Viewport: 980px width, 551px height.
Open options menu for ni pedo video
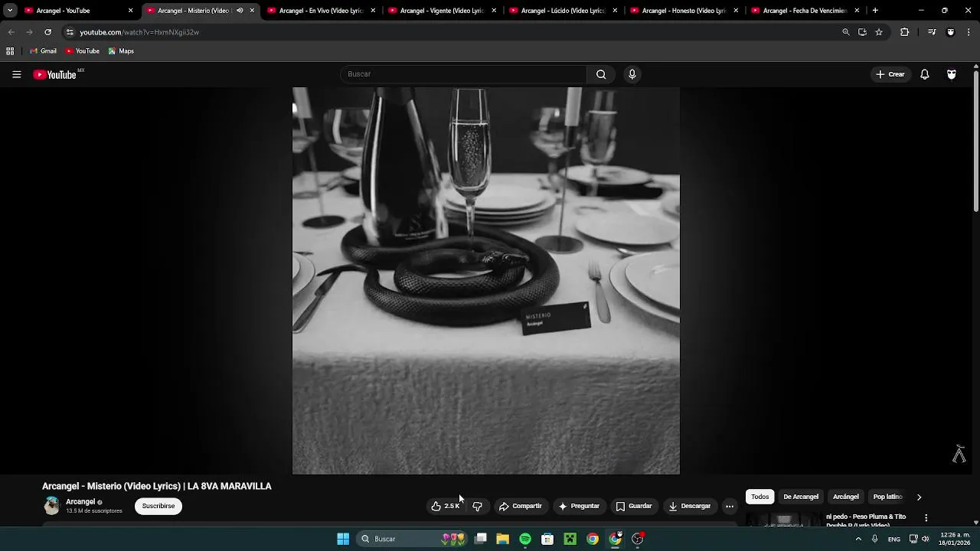[x=926, y=518]
